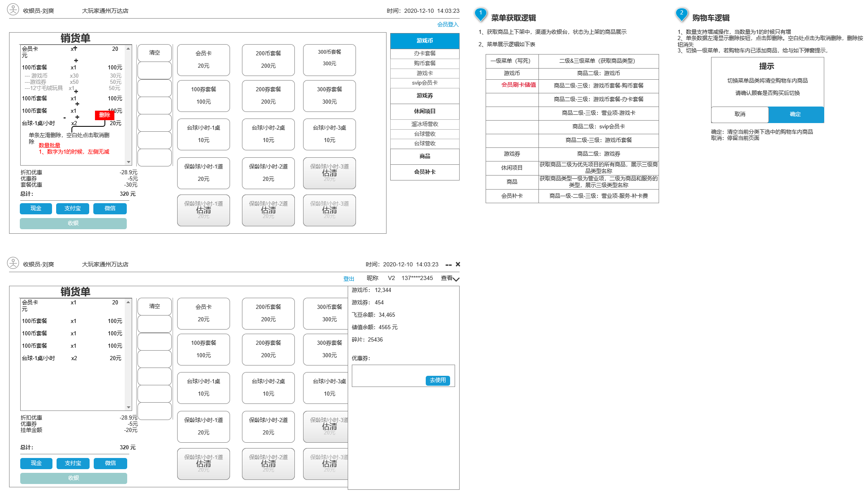Open the 休闲项目 category
This screenshot has height=503, width=868.
pos(425,111)
